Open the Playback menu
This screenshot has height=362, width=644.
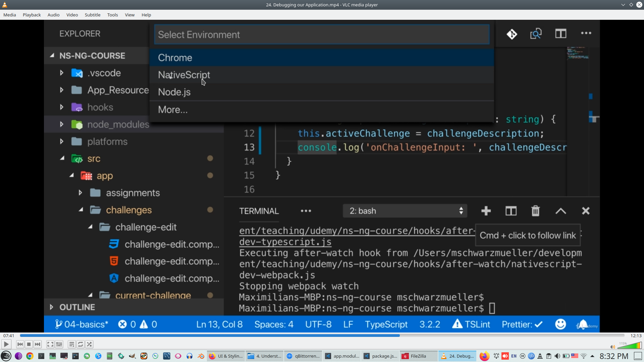(x=32, y=15)
